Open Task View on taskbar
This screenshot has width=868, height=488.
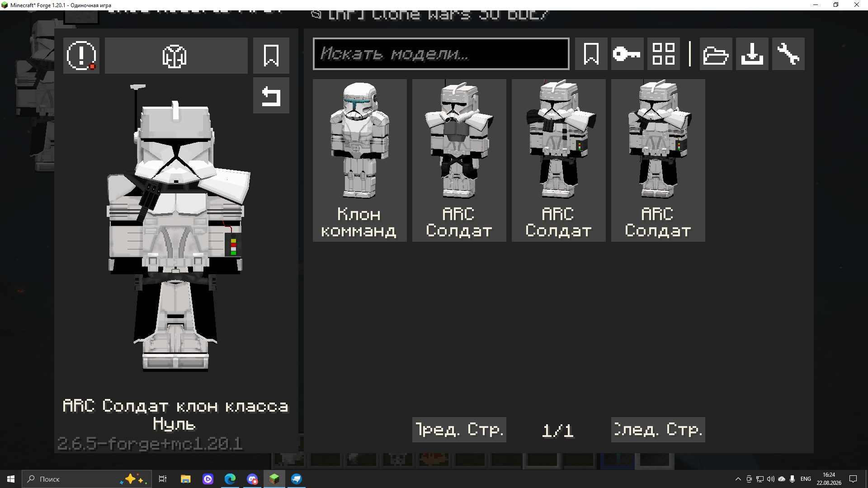click(163, 479)
